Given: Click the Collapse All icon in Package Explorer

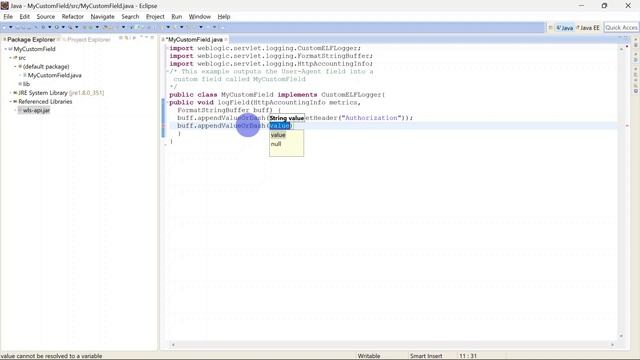Looking at the screenshot, I should coord(121,38).
